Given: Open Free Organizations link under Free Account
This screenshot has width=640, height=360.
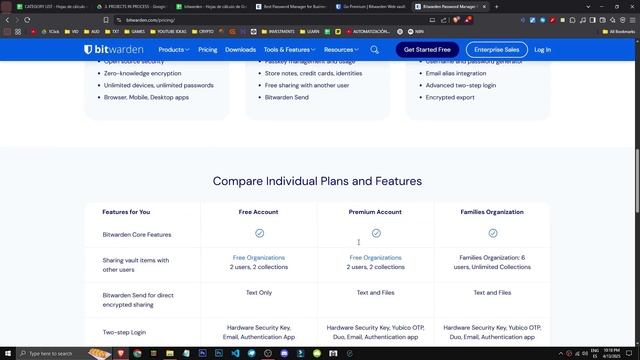Looking at the screenshot, I should point(259,258).
